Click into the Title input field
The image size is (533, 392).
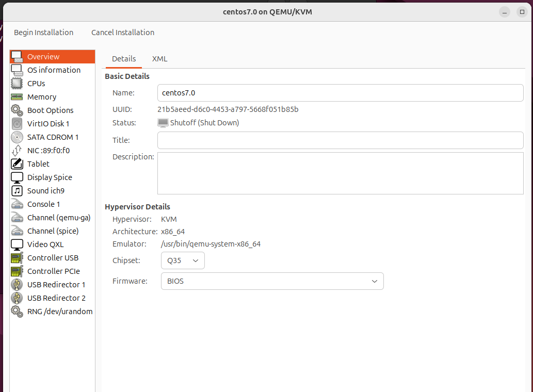click(x=340, y=140)
